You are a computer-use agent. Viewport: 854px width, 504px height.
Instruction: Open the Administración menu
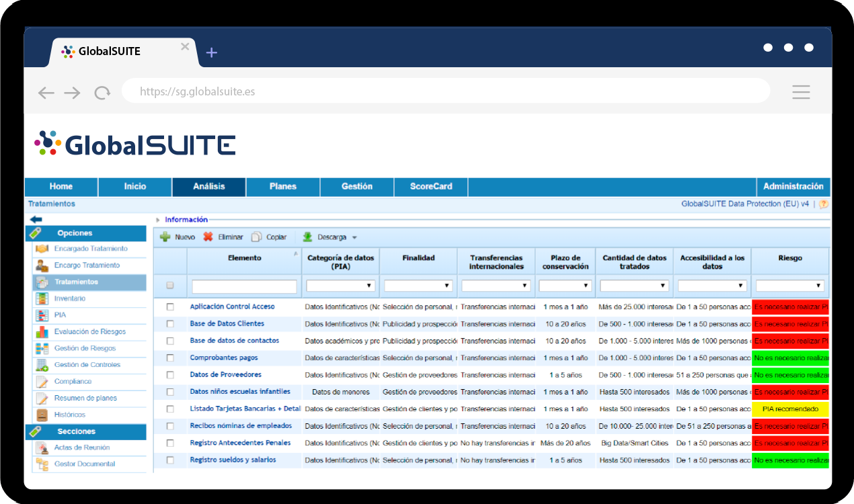(793, 187)
